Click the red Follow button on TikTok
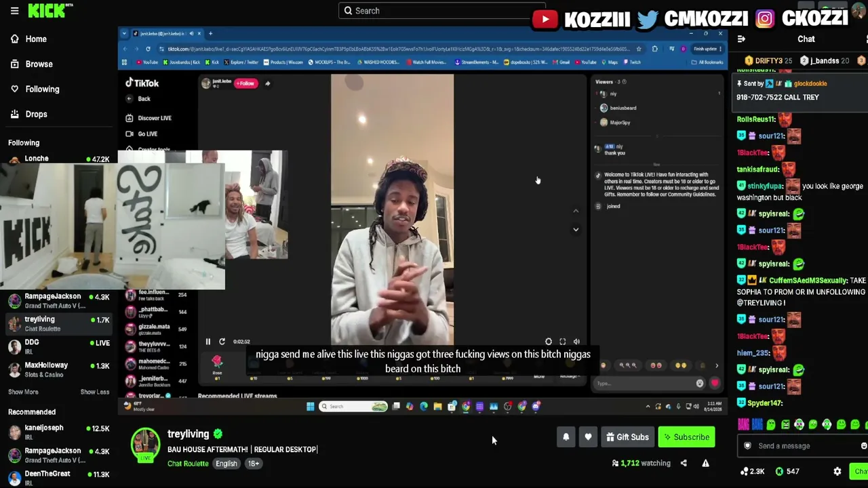Image resolution: width=868 pixels, height=488 pixels. [x=246, y=83]
